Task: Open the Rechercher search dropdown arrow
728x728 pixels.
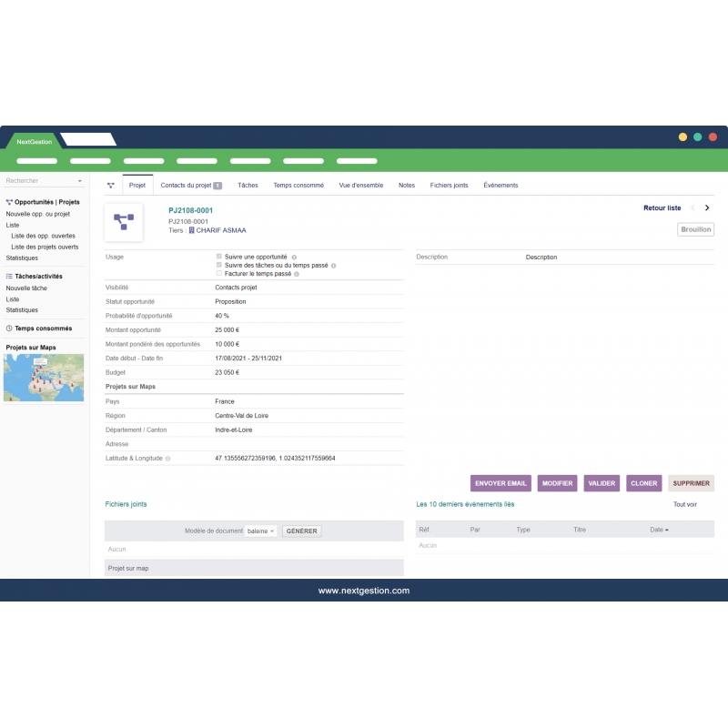Action: [x=80, y=181]
